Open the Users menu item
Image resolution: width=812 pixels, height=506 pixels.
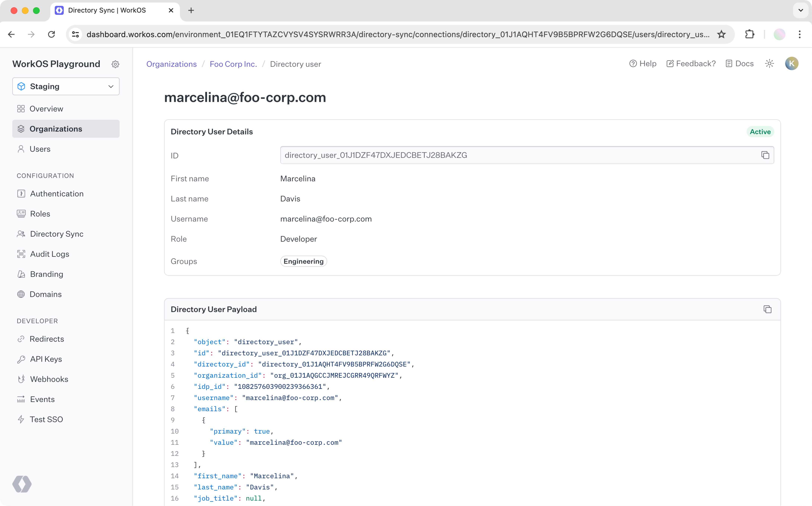(40, 149)
